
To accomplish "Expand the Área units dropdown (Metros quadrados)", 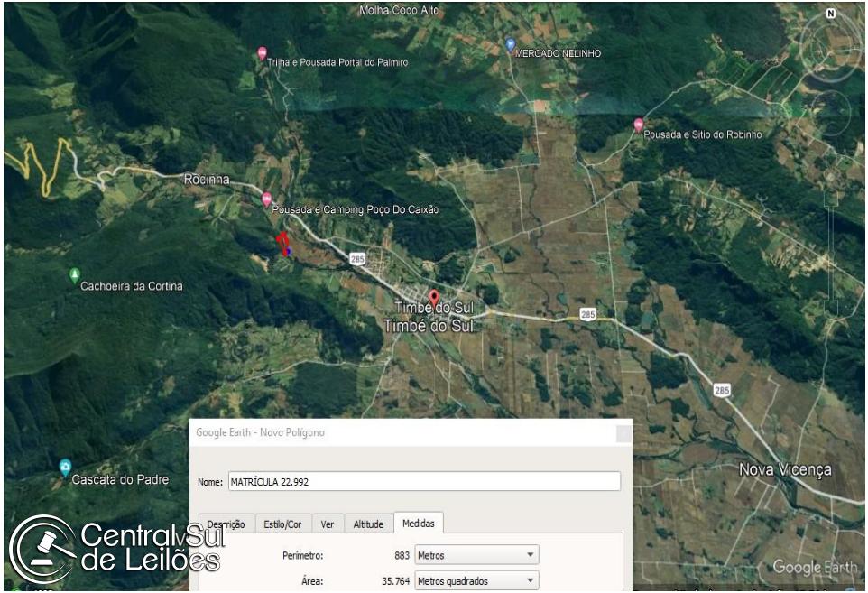I will pyautogui.click(x=476, y=581).
